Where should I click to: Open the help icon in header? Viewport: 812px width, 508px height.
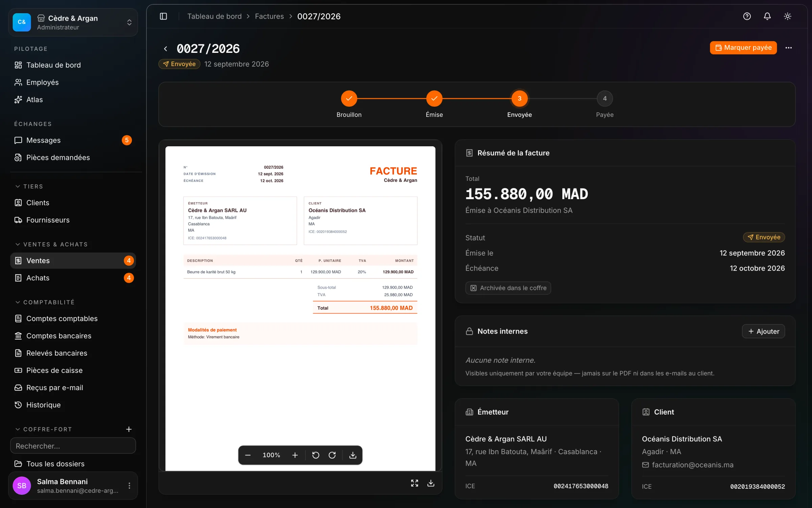click(x=747, y=16)
